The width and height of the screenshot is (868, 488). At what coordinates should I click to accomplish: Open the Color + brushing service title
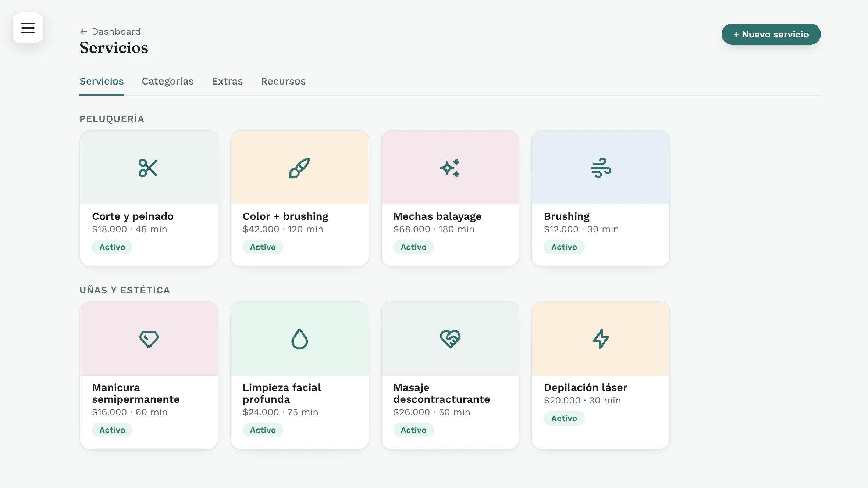tap(285, 216)
